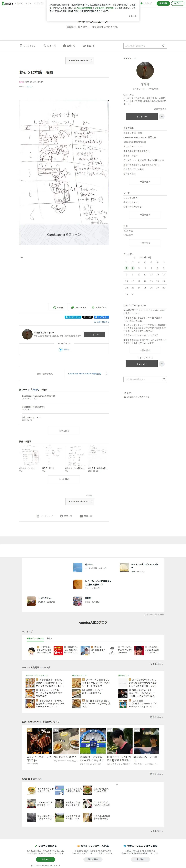Screen dimensions: 186x868
Task: Report article via 記事を報告する
Action: click(101, 322)
